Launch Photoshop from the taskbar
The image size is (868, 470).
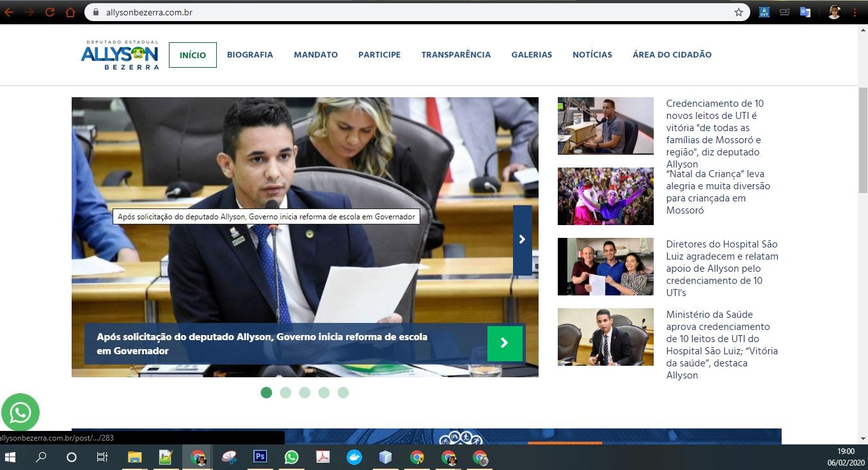(x=260, y=457)
